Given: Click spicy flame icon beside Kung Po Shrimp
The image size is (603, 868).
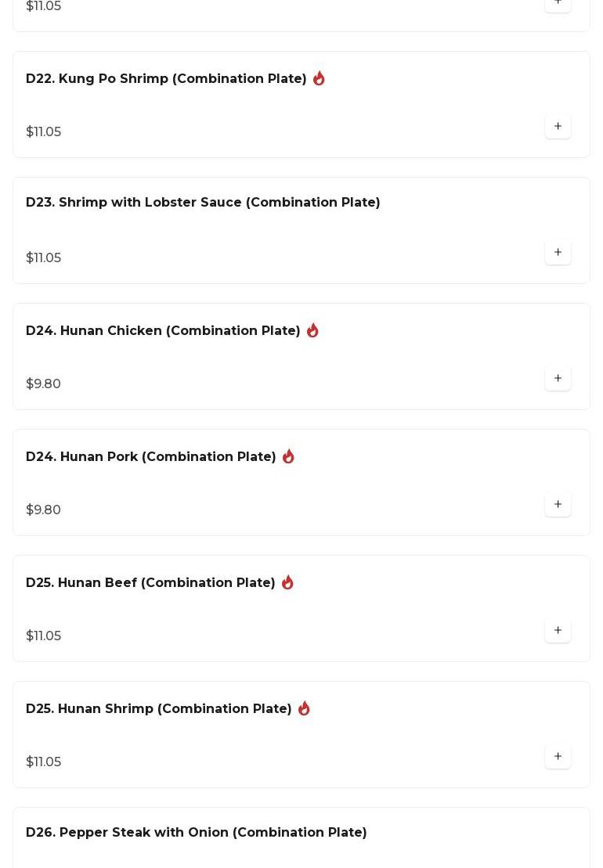Looking at the screenshot, I should tap(319, 78).
